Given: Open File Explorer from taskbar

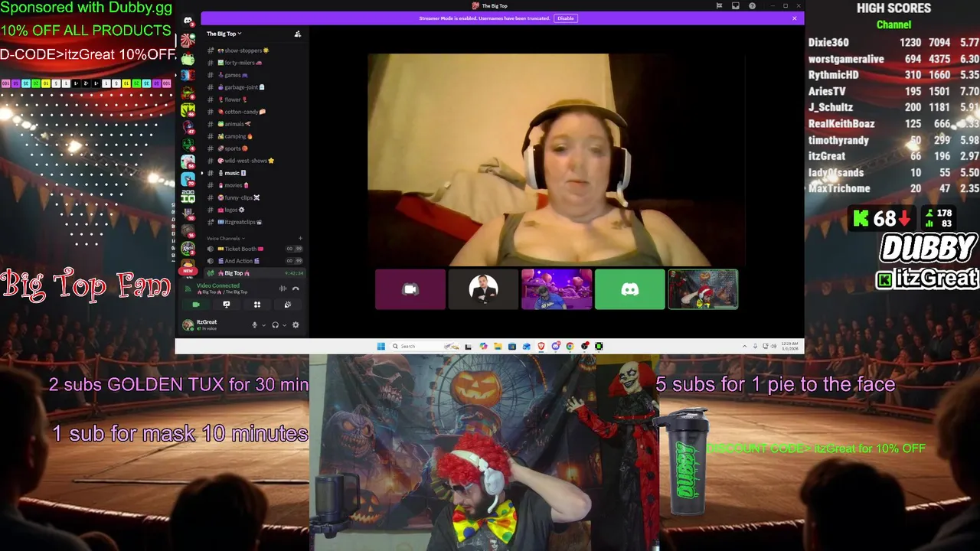Looking at the screenshot, I should click(x=498, y=346).
